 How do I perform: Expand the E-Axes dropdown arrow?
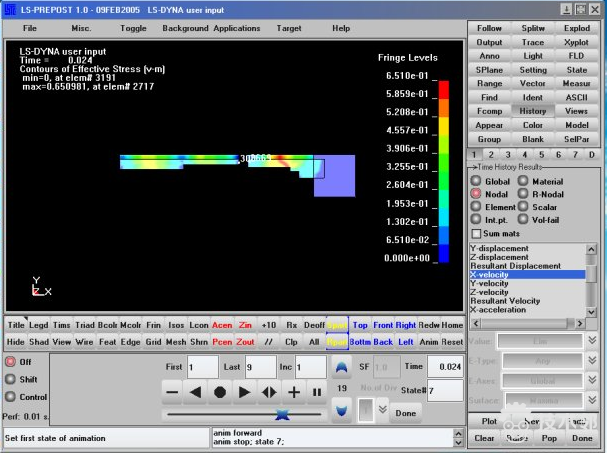click(591, 381)
